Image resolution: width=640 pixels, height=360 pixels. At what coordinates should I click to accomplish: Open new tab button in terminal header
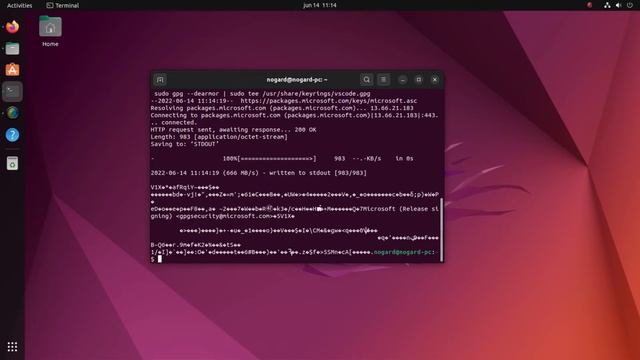(160, 80)
